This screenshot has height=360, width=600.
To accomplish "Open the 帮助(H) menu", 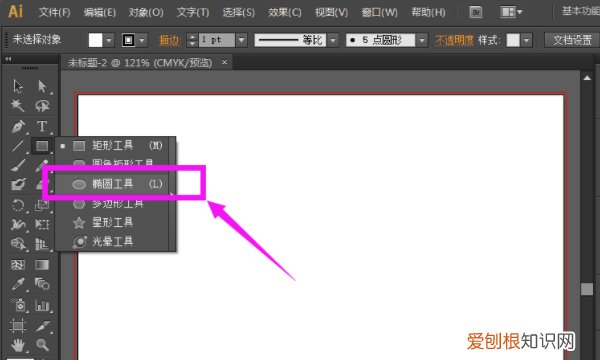I will [428, 12].
